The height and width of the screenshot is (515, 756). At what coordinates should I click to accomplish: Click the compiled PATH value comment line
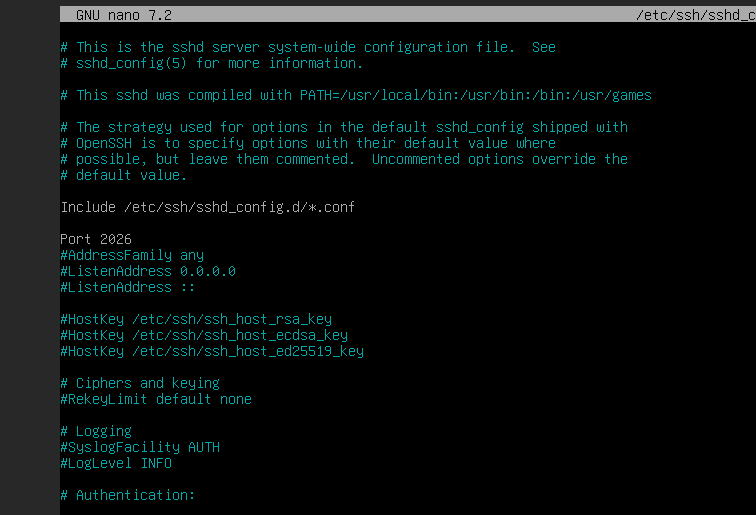[356, 95]
